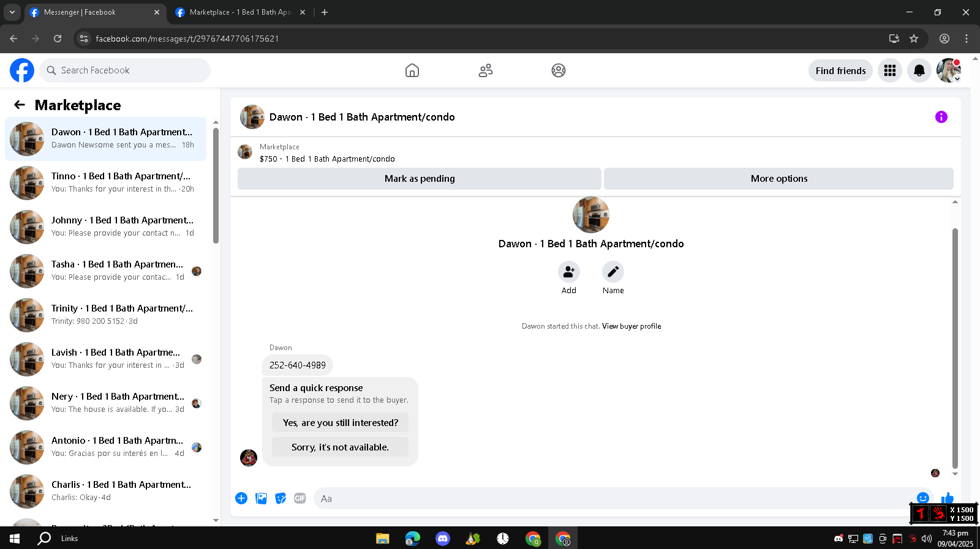
Task: Send quick reply 'Yes, are you still interested?'
Action: [340, 422]
